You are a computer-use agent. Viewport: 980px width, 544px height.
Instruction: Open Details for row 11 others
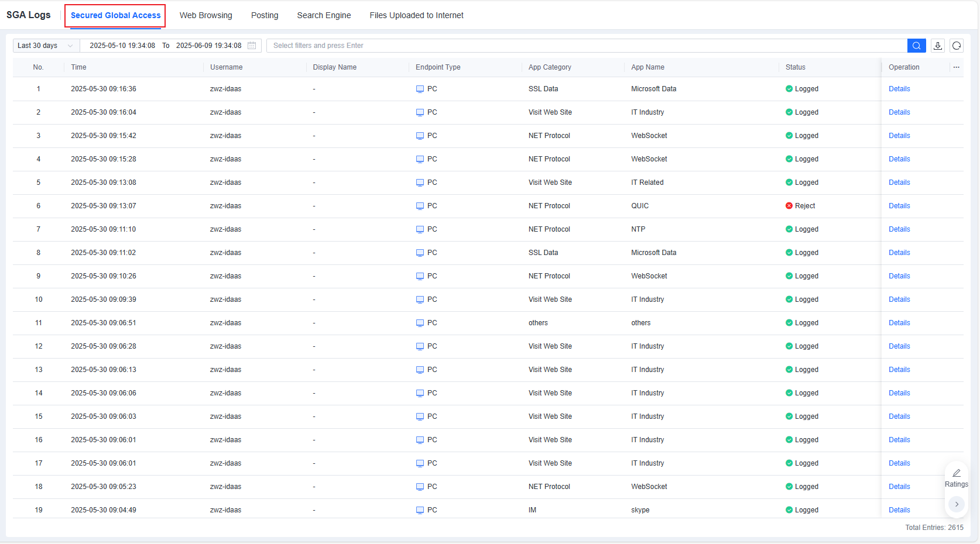899,323
